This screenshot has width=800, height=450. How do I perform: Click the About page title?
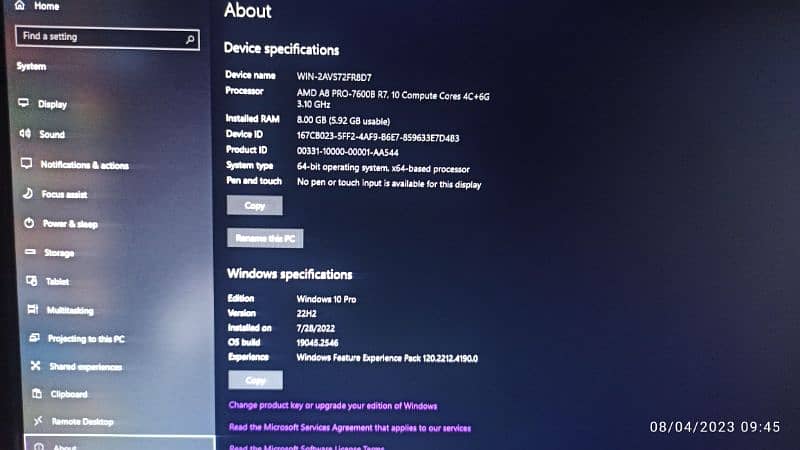tap(248, 11)
